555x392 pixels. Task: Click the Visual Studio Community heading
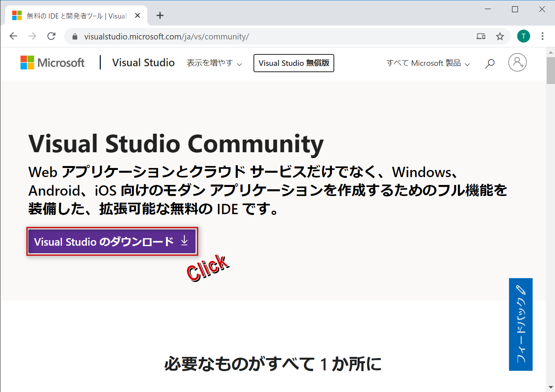[176, 144]
